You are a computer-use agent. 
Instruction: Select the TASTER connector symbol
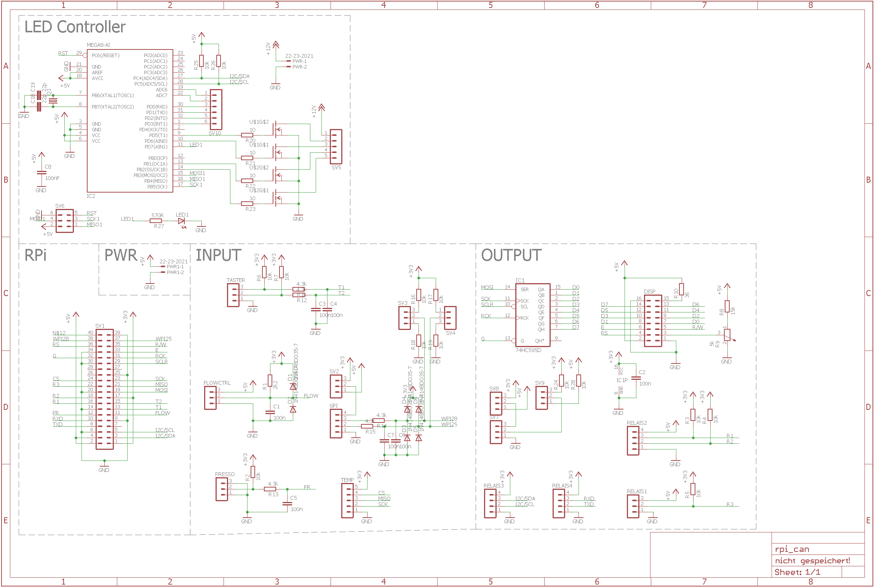click(233, 295)
